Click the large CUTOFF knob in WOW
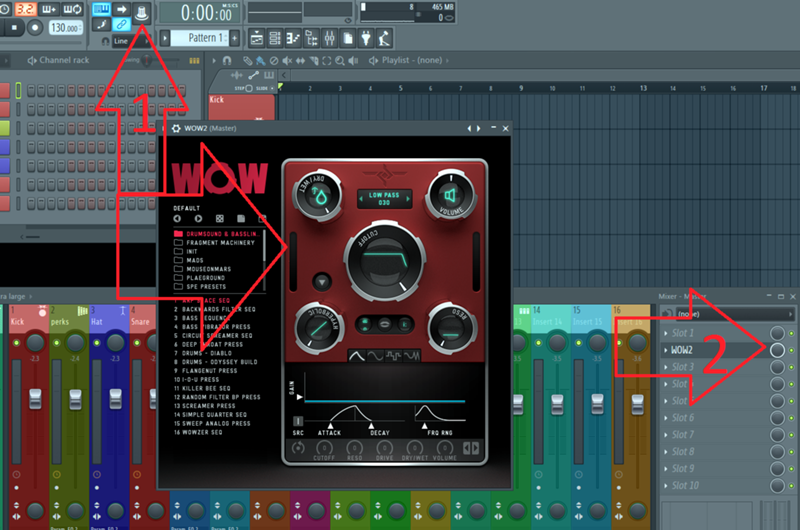Image resolution: width=800 pixels, height=530 pixels. [385, 261]
